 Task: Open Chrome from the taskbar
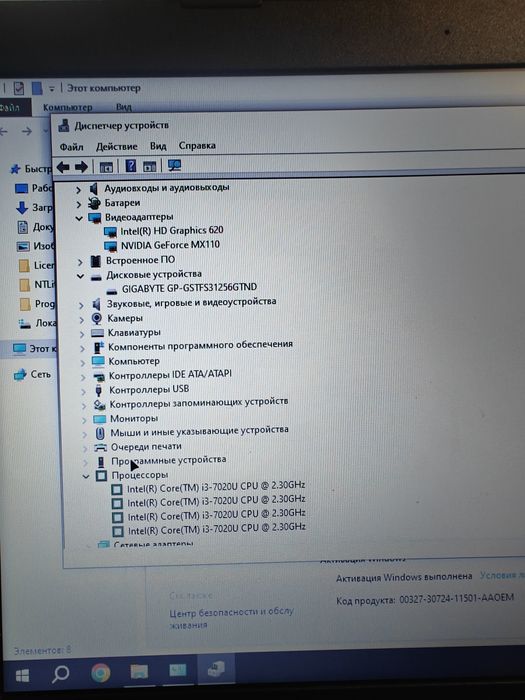(x=100, y=673)
